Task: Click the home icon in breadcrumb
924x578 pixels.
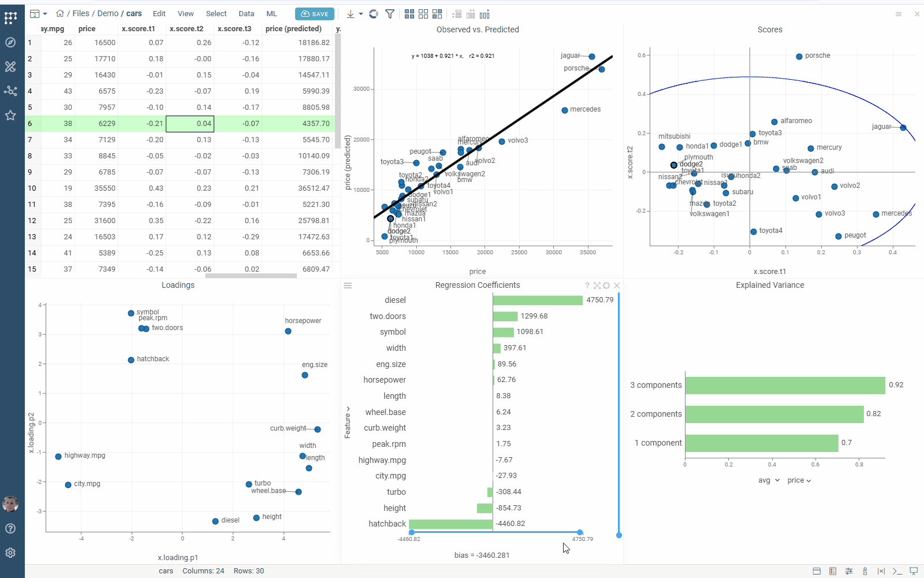Action: coord(60,13)
